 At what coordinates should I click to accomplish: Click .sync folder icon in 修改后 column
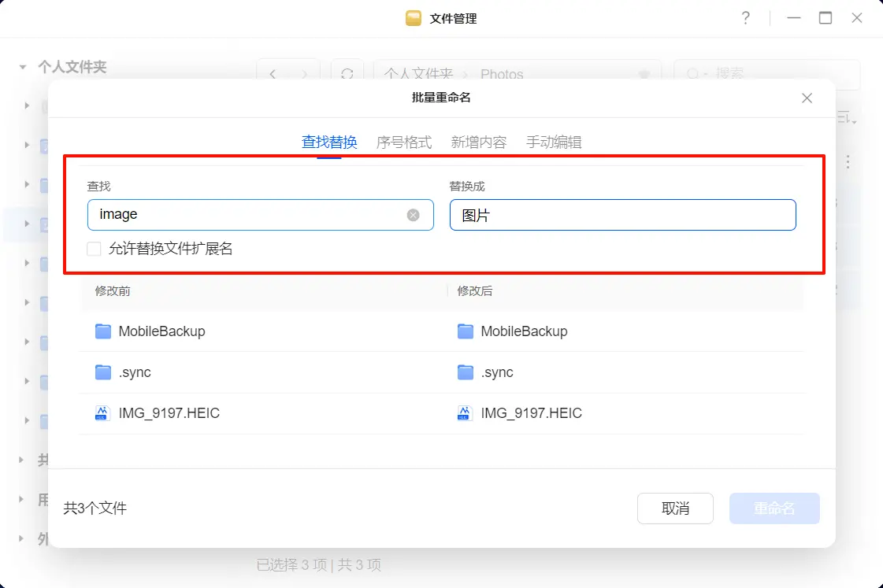click(x=466, y=372)
